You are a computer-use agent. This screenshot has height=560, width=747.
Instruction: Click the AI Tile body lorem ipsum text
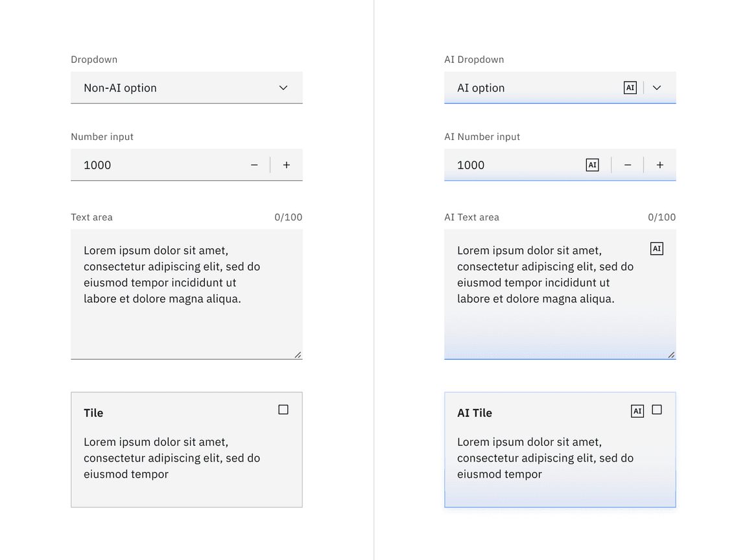[545, 458]
